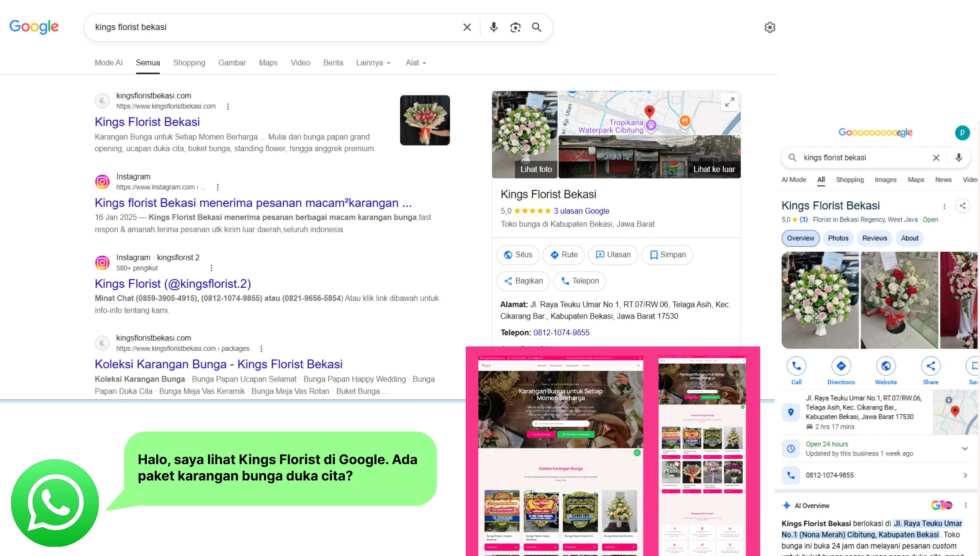Expand the map in knowledge panel
Screen dimensions: 980x556
pyautogui.click(x=729, y=102)
